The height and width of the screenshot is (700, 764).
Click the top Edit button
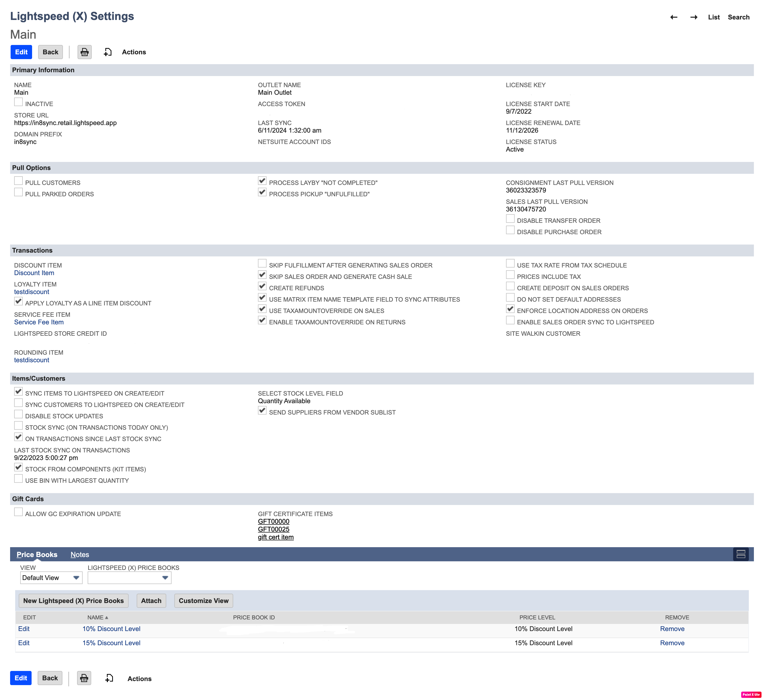[x=21, y=52]
